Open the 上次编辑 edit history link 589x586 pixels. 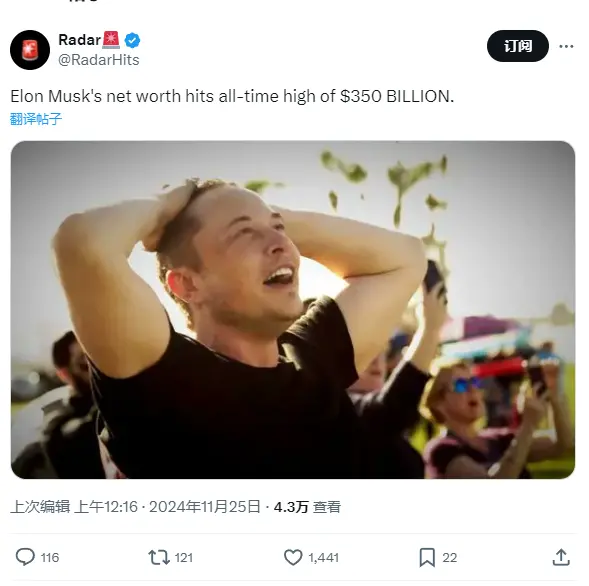pos(40,507)
